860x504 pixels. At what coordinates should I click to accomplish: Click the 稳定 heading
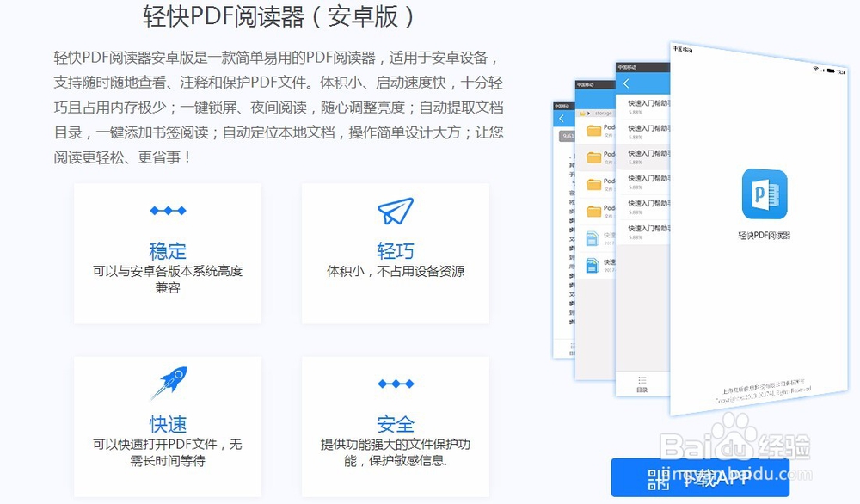click(x=168, y=251)
